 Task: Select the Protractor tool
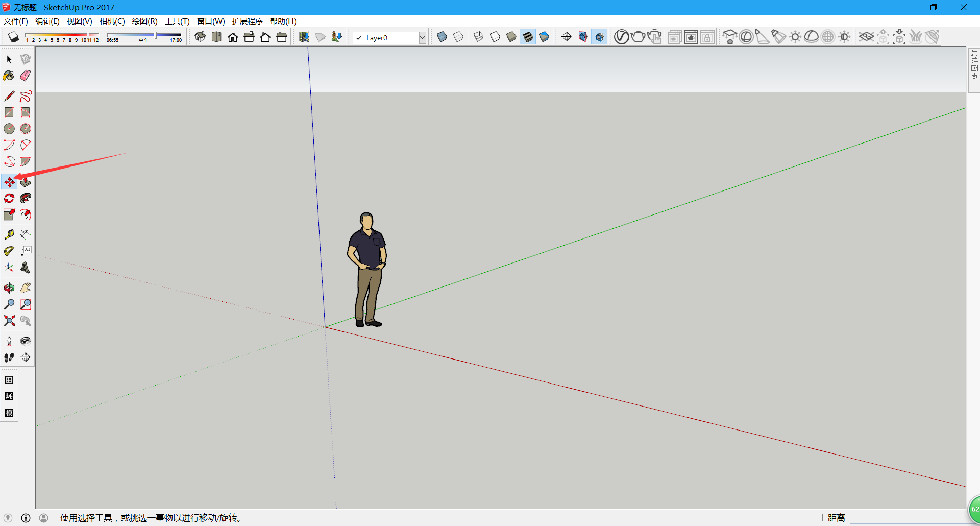point(9,251)
